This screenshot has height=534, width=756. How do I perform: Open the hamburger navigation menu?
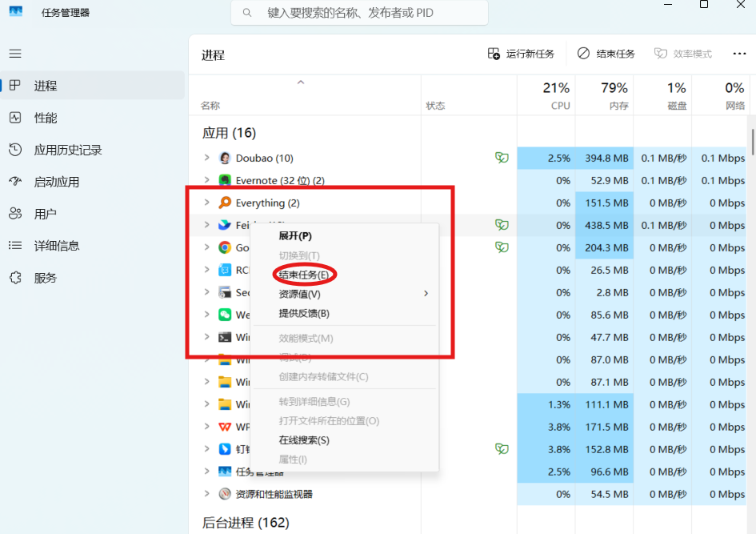(x=15, y=54)
